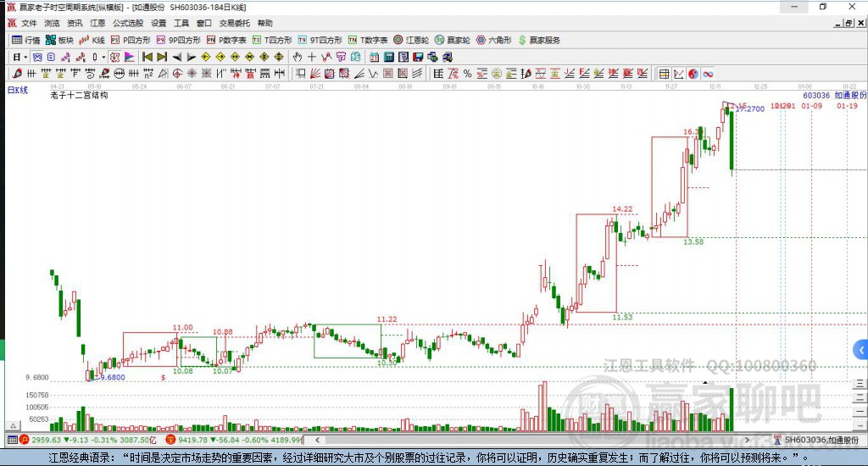Open the 板块 sector view
The height and width of the screenshot is (466, 868).
pos(60,40)
